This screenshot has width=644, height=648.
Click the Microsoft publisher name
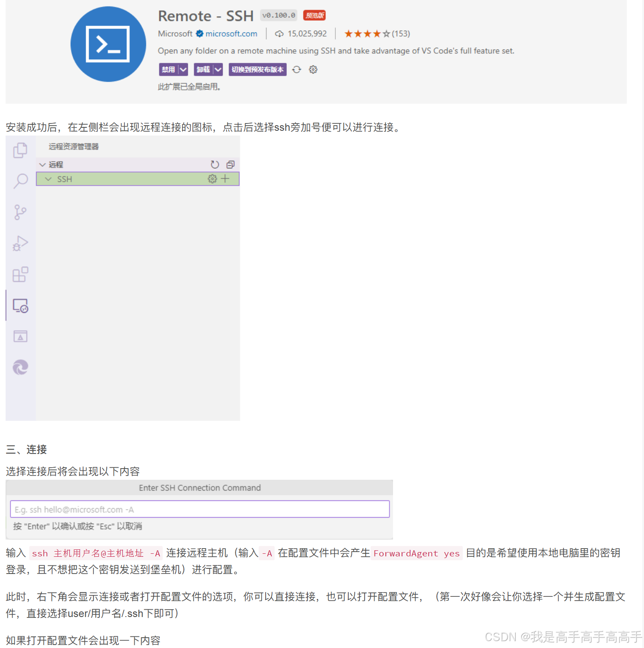[x=175, y=34]
